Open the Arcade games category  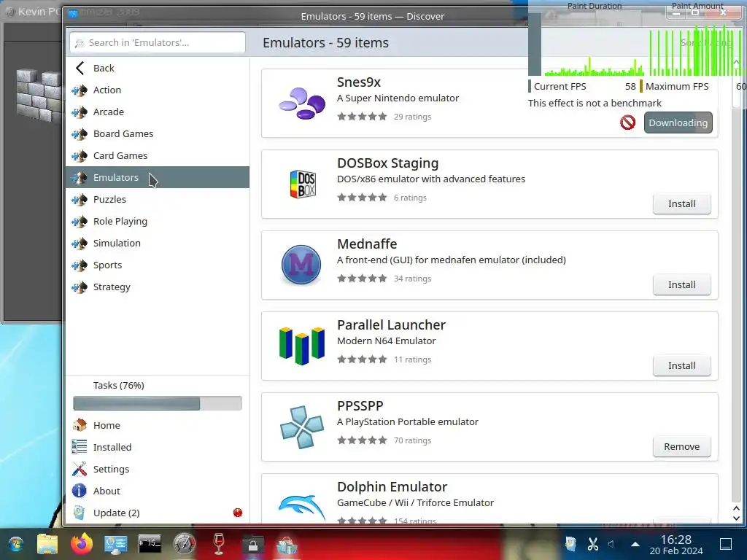point(158,112)
